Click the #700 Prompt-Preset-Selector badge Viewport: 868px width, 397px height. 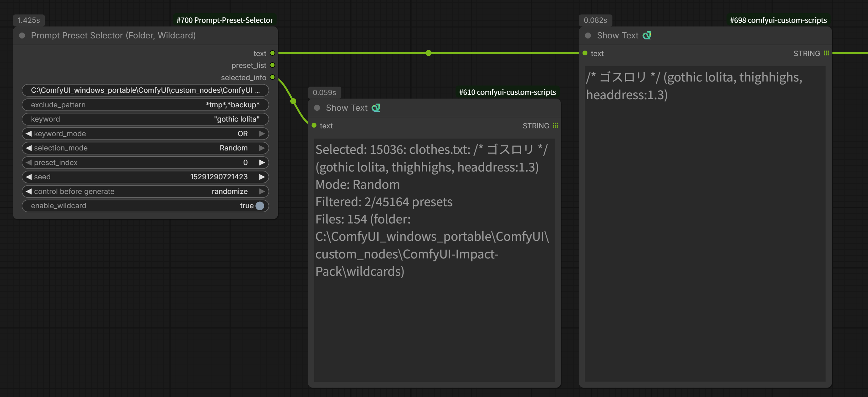[x=224, y=20]
